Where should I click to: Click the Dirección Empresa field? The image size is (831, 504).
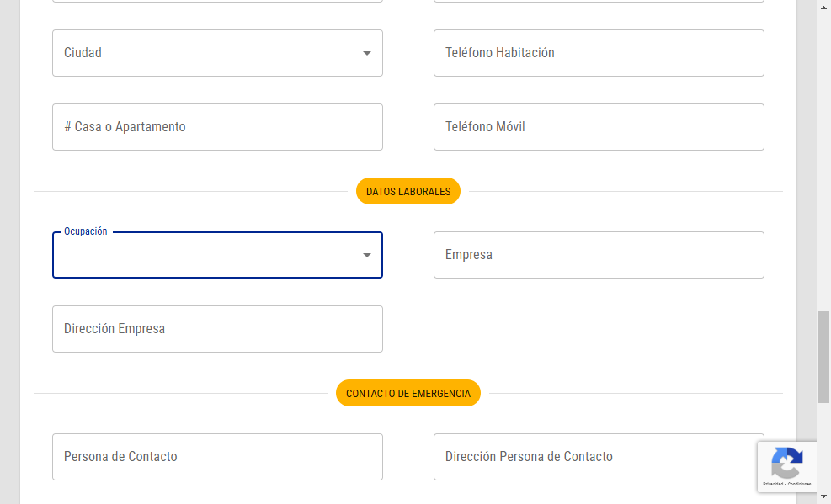pos(217,329)
